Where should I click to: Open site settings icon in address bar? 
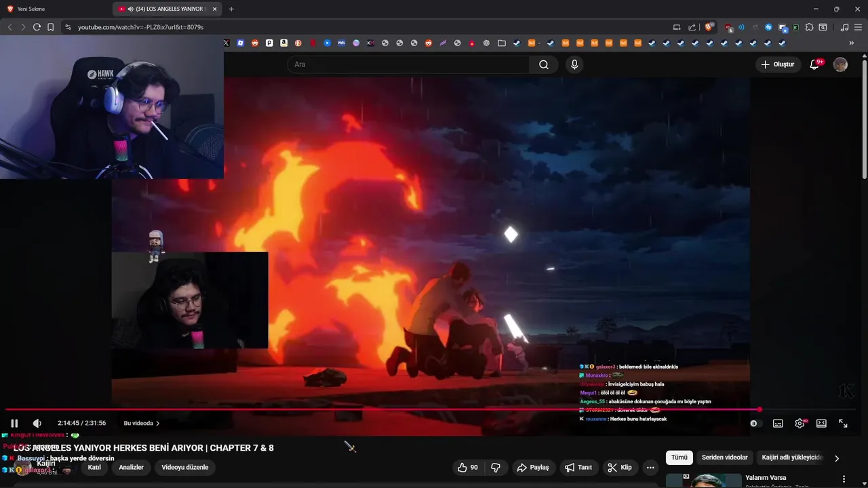pyautogui.click(x=68, y=27)
